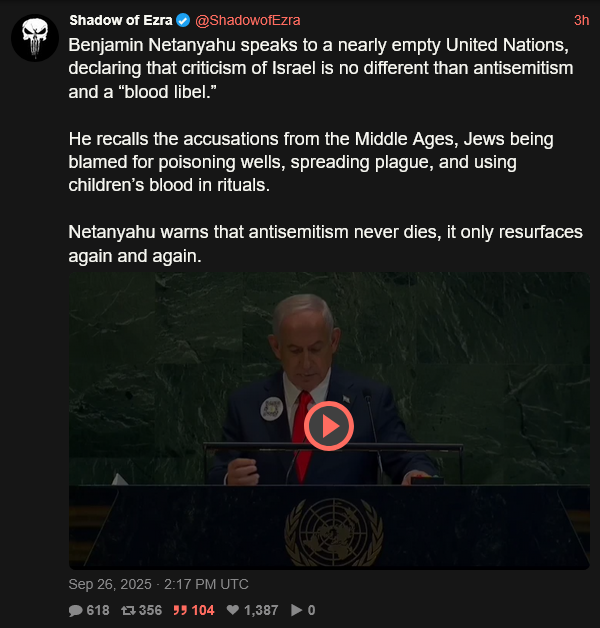Like the post with the heart icon
Image resolution: width=600 pixels, height=628 pixels.
(233, 610)
